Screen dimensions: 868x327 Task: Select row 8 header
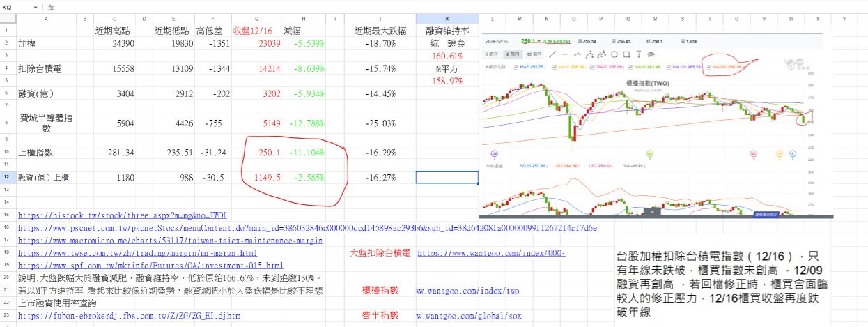[x=8, y=123]
